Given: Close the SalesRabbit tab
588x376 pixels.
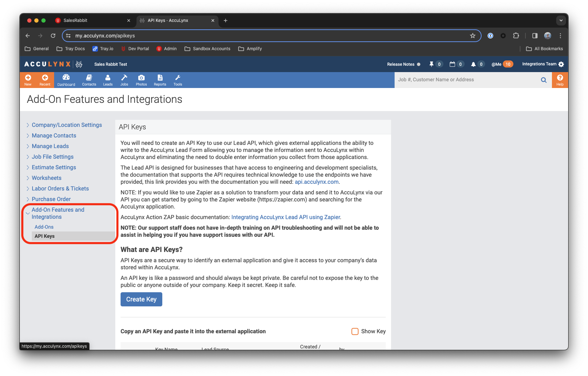Looking at the screenshot, I should tap(129, 20).
